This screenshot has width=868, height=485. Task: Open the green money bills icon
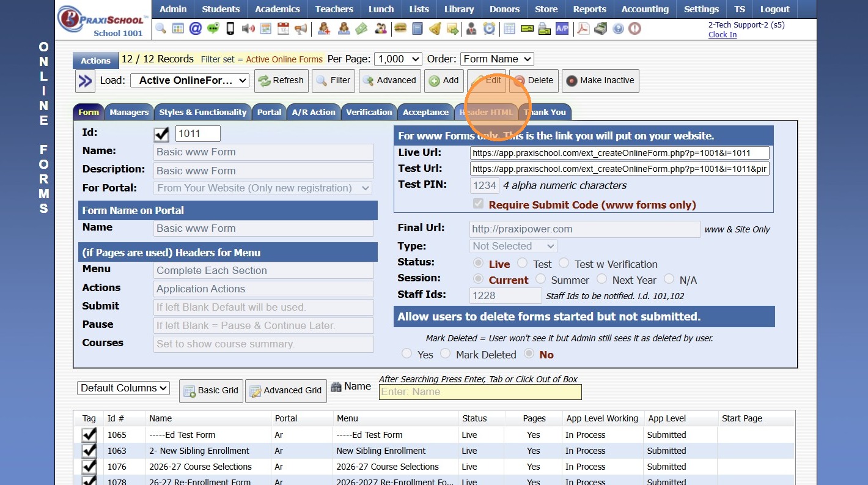[x=361, y=28]
